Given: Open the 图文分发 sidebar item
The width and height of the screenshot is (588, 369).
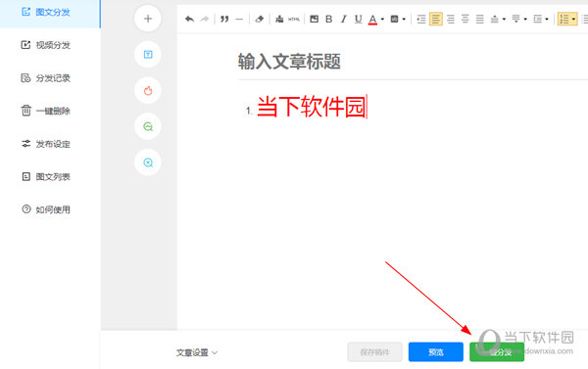Looking at the screenshot, I should tap(50, 13).
